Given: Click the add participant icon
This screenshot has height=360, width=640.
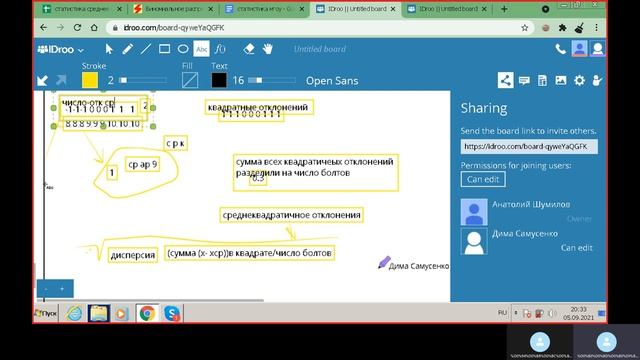Looking at the screenshot, I should coord(597,80).
